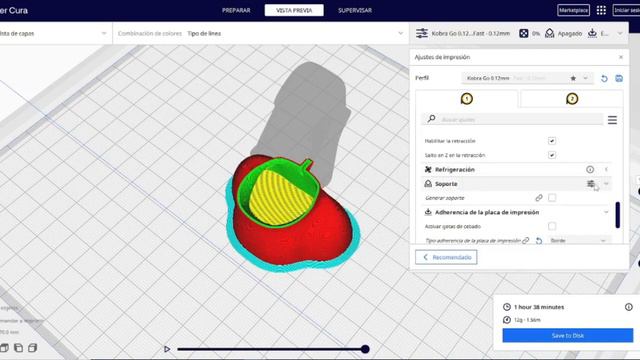This screenshot has width=640, height=360.
Task: Click the adhesion icon in settings summary bar
Action: 592,33
